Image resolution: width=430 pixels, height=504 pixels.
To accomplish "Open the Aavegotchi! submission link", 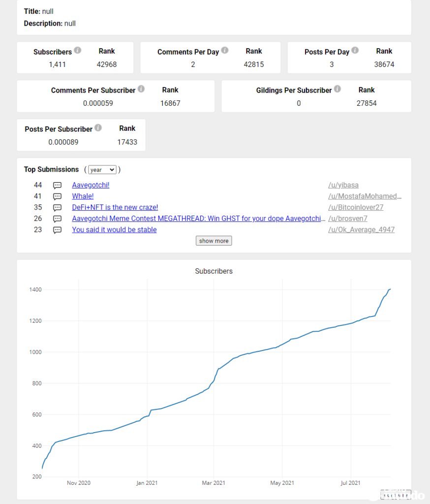I will [x=91, y=185].
